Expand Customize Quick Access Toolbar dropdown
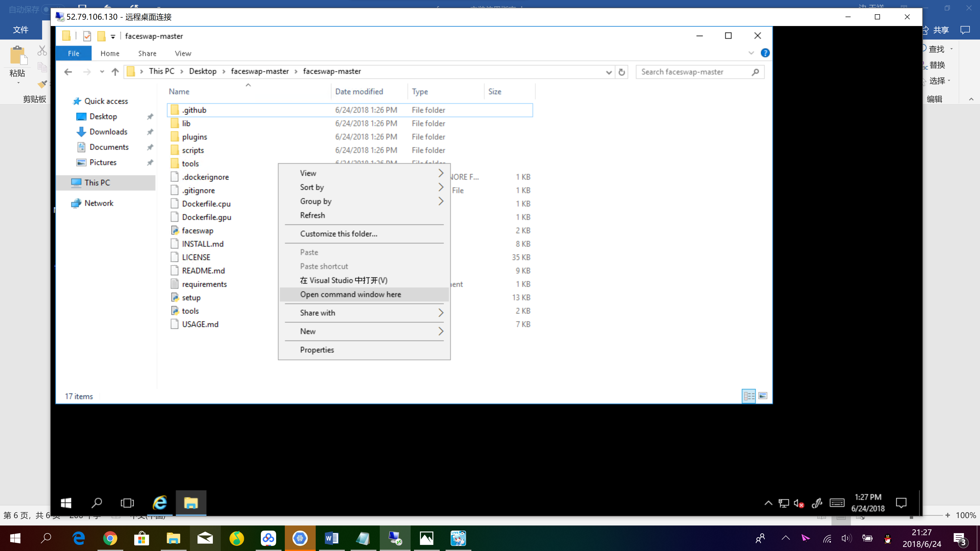 coord(113,36)
